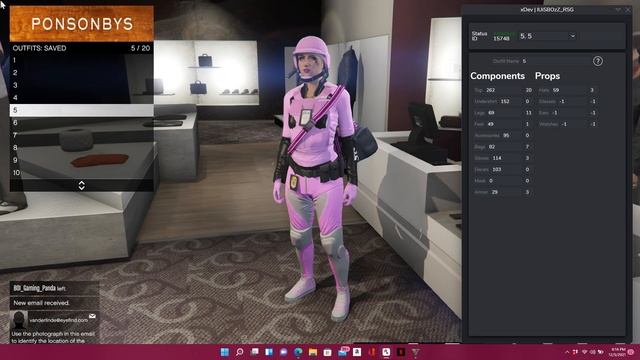Click the Hats prop texture value 3
This screenshot has width=640, height=360.
pyautogui.click(x=592, y=90)
